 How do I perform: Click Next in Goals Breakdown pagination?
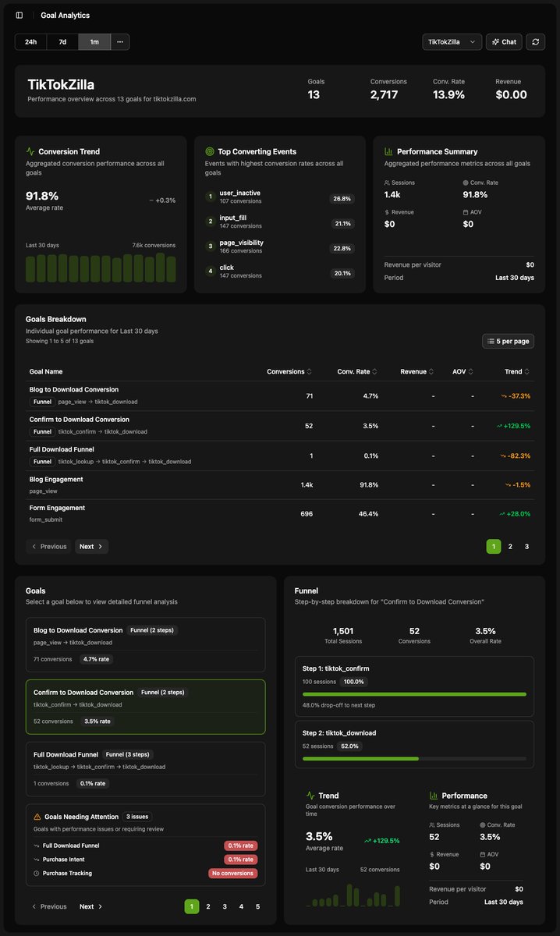(x=91, y=547)
